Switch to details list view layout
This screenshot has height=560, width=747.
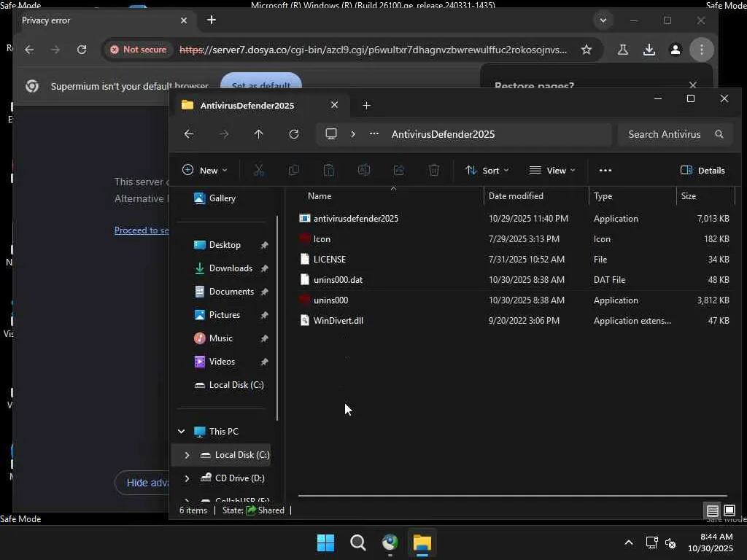click(x=712, y=510)
